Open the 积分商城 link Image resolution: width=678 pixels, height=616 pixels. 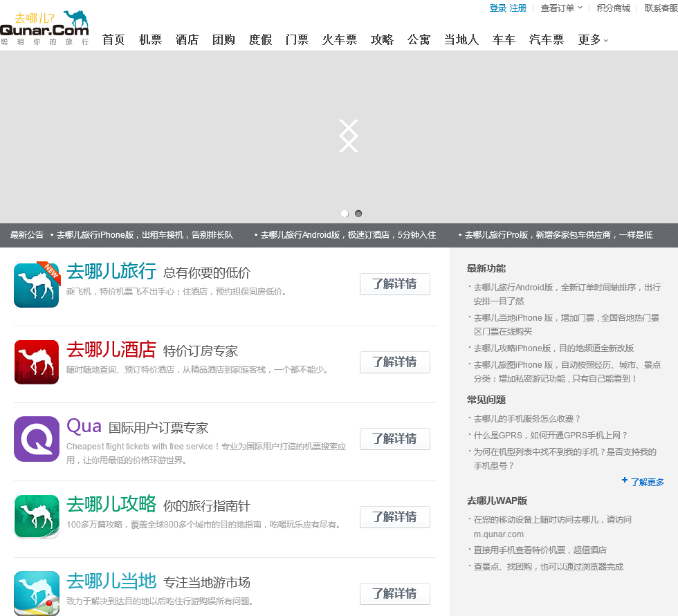614,8
